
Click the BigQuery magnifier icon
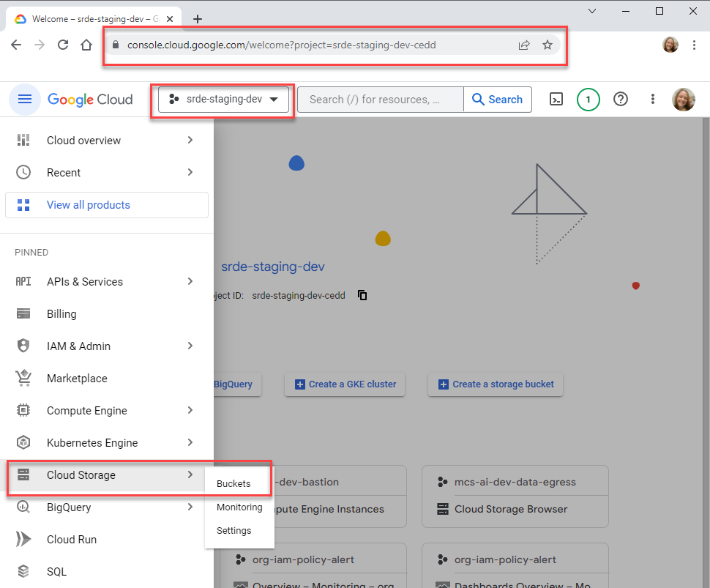[23, 507]
